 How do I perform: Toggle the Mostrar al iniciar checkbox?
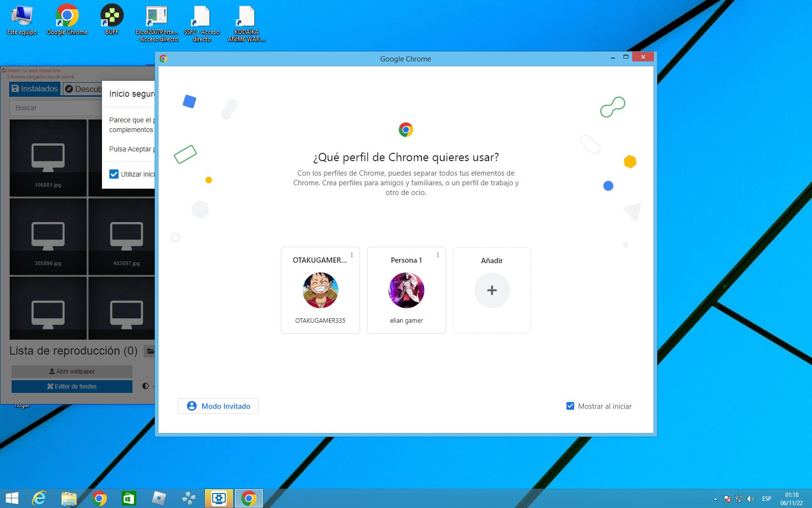point(570,406)
